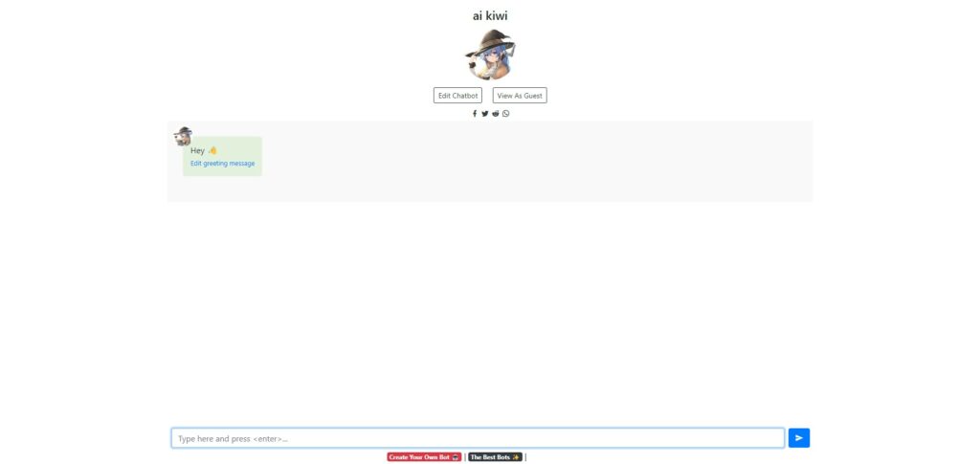
Task: Send message with the blue arrow button
Action: coord(799,438)
